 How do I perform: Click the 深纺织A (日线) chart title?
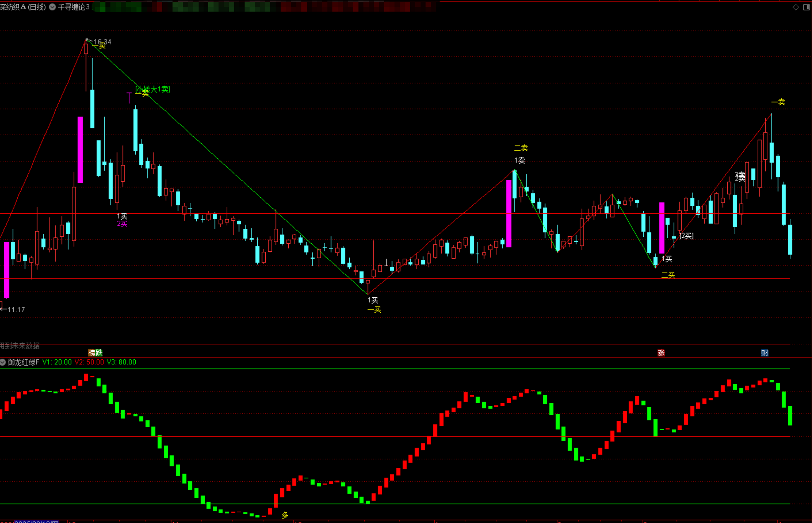click(x=23, y=7)
